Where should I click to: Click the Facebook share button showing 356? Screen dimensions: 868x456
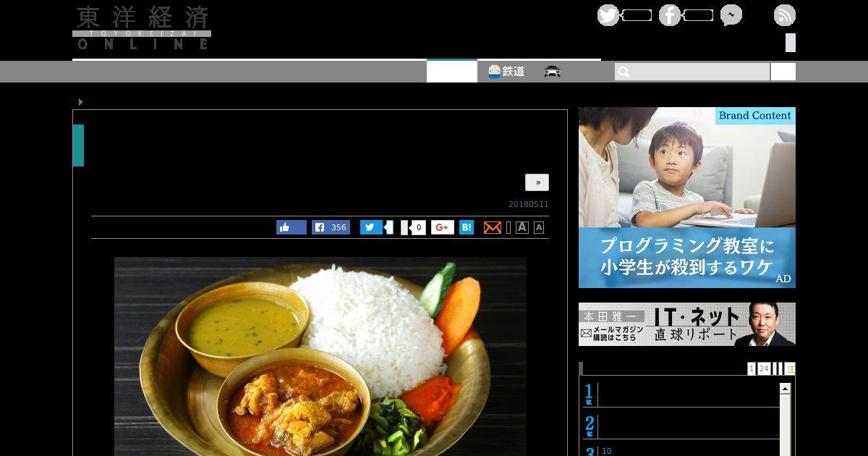(x=331, y=227)
